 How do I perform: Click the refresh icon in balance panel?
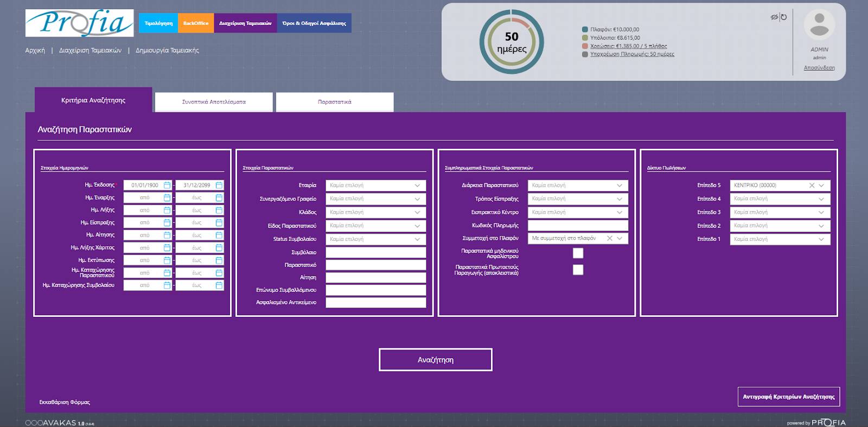pyautogui.click(x=783, y=17)
